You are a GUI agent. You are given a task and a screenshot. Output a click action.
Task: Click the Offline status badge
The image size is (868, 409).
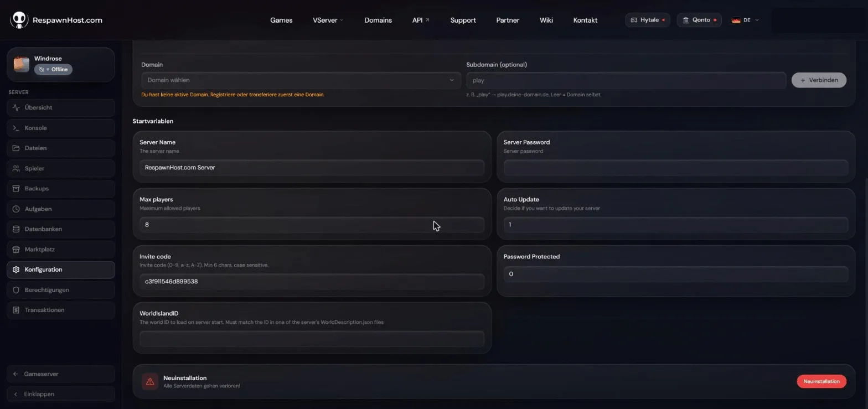[53, 69]
